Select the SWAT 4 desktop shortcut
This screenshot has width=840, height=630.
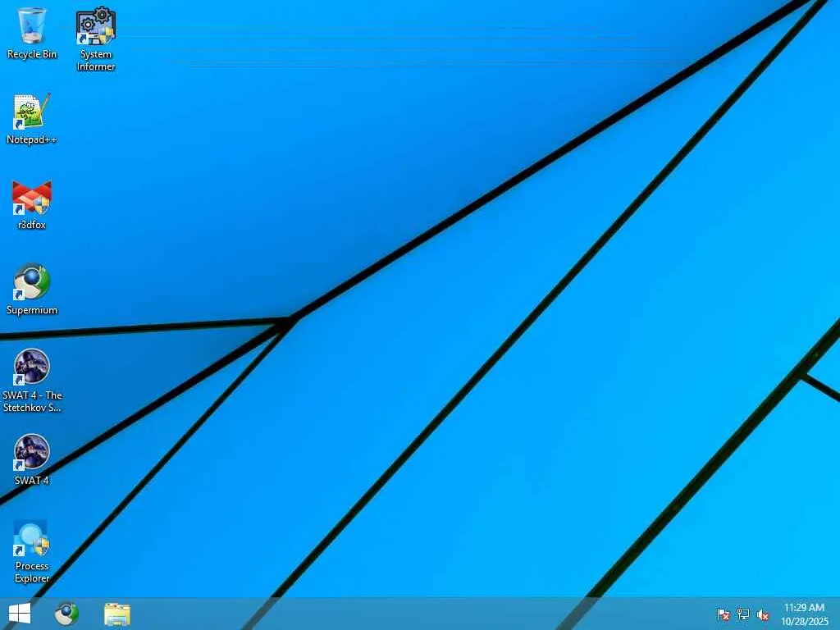(x=32, y=460)
